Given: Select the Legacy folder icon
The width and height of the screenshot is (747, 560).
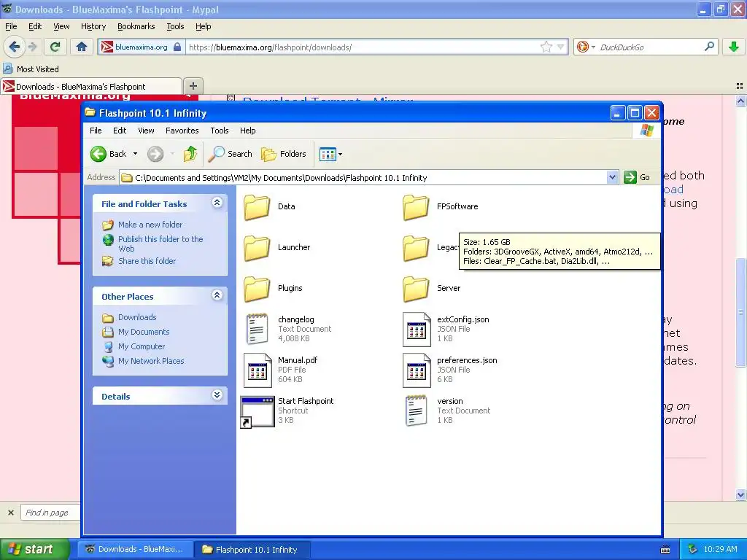Looking at the screenshot, I should 416,248.
